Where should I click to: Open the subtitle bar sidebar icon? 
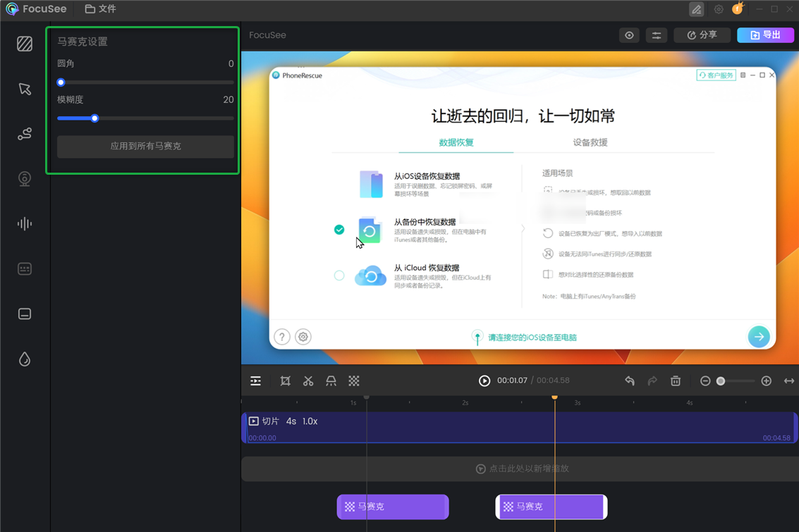click(x=25, y=314)
